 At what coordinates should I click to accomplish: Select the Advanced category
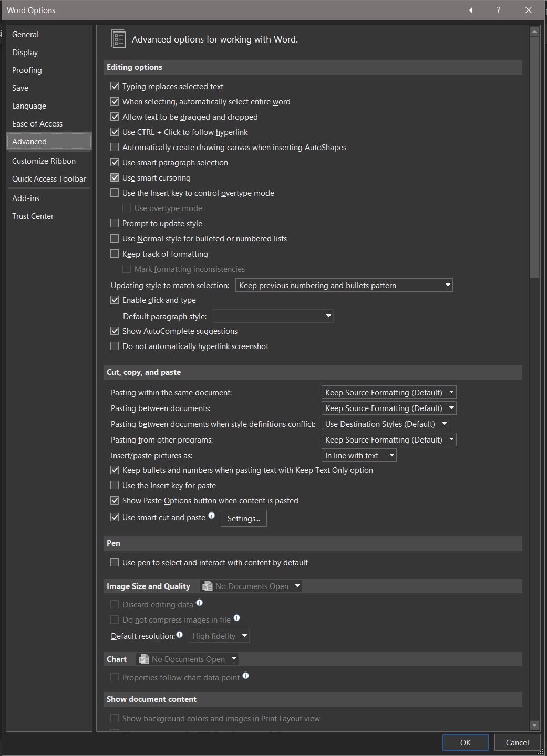coord(49,141)
